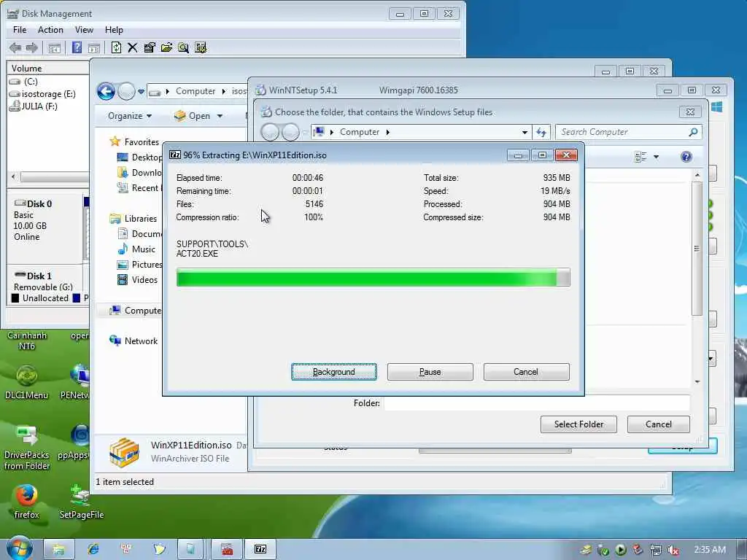Click Computer in the Explorer address breadcrumb
The image size is (747, 560).
(196, 91)
